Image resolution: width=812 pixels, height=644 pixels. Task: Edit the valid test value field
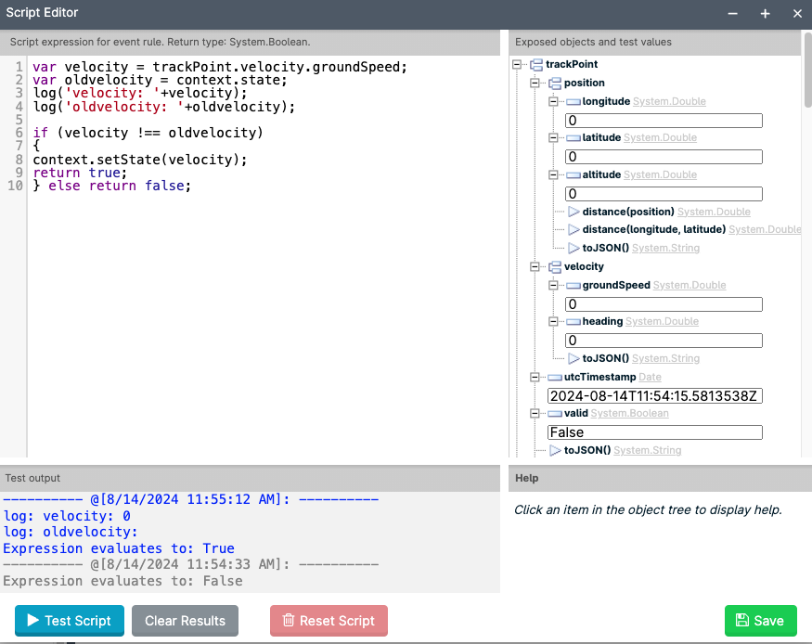[654, 432]
